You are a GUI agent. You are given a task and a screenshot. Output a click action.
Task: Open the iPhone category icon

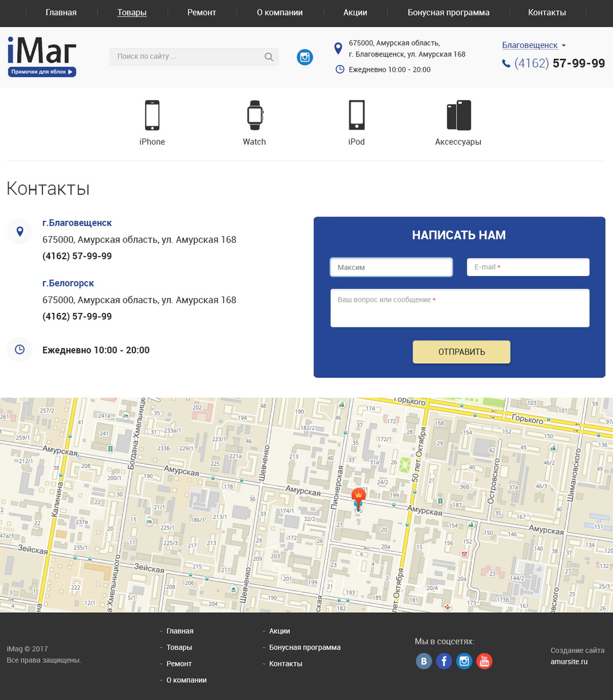(x=152, y=115)
